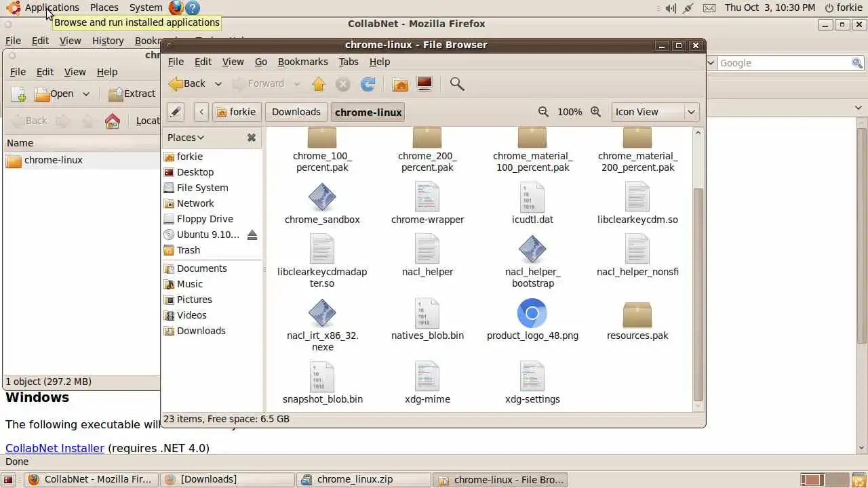Click the CollabNet Installer link
Viewport: 868px width, 488px height.
pyautogui.click(x=55, y=448)
